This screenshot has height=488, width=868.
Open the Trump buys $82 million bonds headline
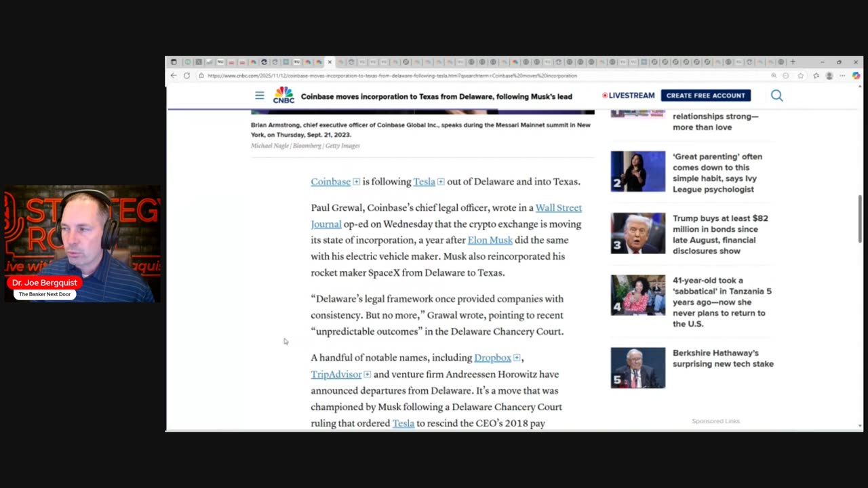pos(720,235)
